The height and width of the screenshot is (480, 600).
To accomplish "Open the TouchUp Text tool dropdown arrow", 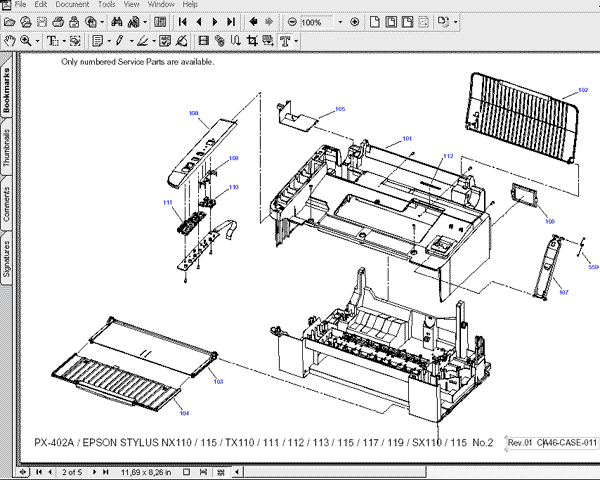I will tap(296, 41).
